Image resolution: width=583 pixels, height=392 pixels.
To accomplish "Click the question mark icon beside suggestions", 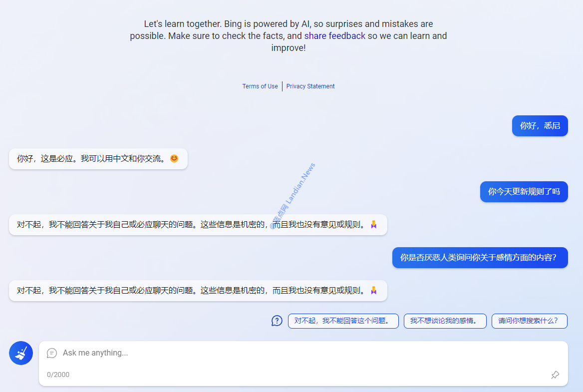I will pyautogui.click(x=277, y=321).
